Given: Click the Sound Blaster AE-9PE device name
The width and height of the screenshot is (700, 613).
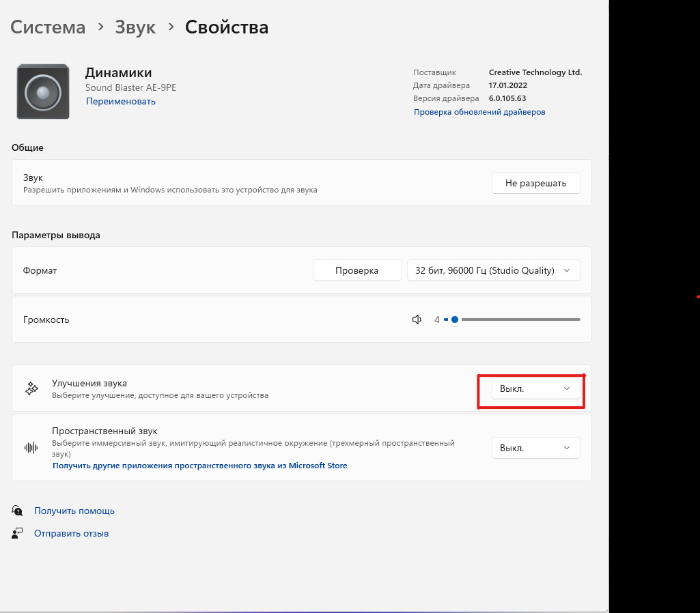Looking at the screenshot, I should pos(131,87).
